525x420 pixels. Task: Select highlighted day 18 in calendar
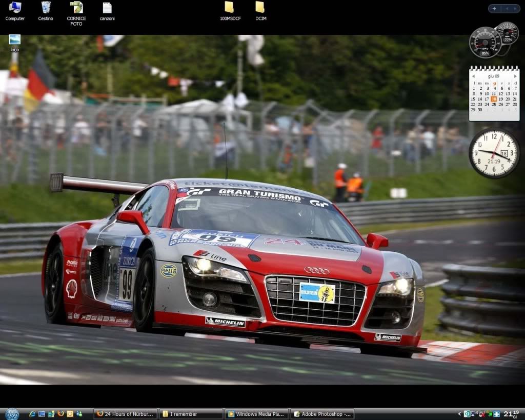494,99
